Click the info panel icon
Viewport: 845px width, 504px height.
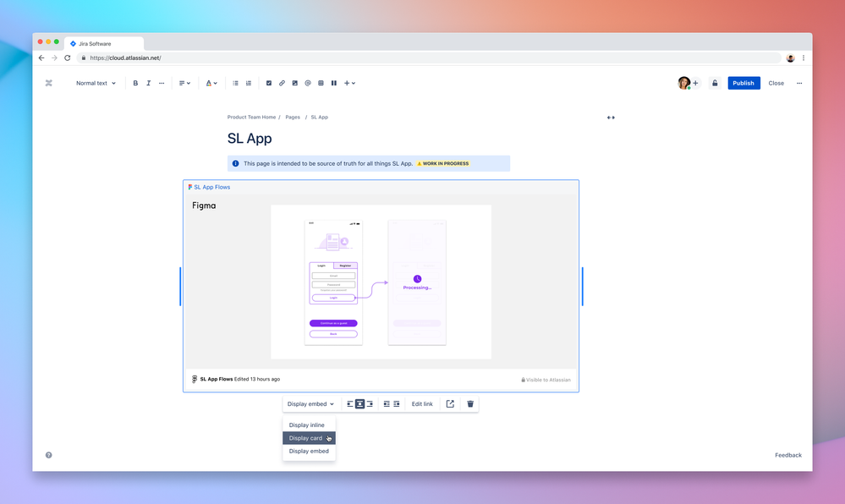point(235,163)
